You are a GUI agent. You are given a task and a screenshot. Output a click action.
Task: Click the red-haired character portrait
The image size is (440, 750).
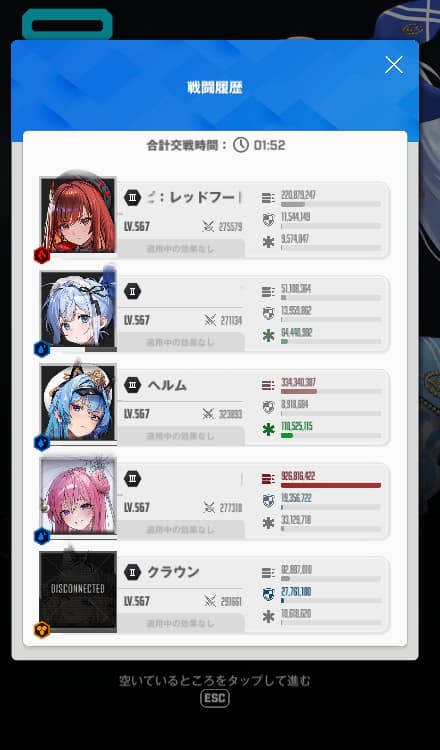coord(78,215)
